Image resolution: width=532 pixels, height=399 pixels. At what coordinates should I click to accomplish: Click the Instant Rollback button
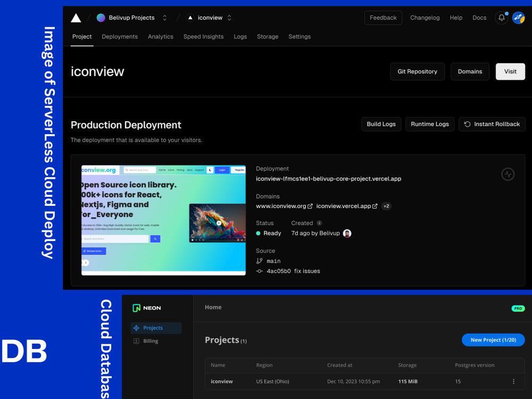coord(492,124)
